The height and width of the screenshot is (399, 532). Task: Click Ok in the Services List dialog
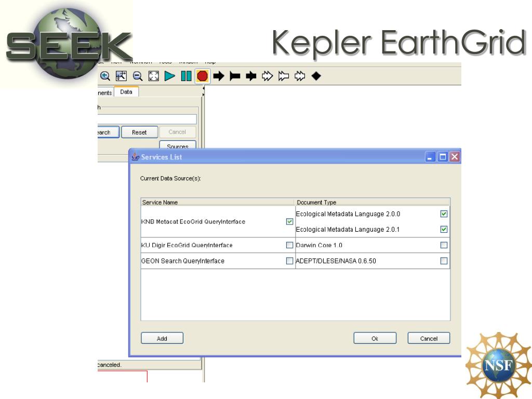click(375, 338)
